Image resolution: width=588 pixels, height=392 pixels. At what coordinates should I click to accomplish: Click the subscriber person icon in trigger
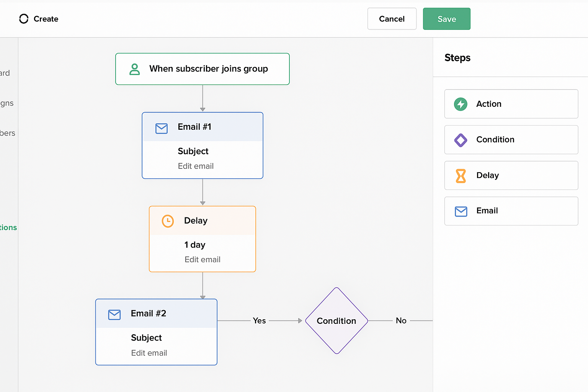coord(135,69)
